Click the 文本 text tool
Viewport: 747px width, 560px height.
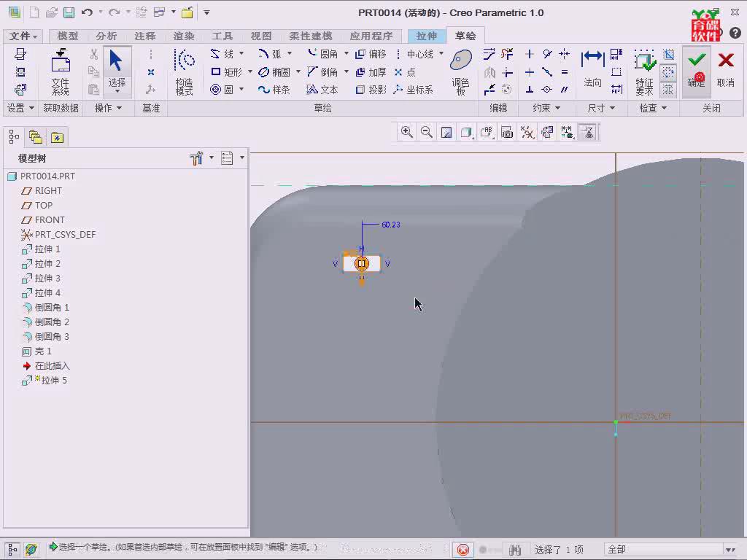pos(322,90)
